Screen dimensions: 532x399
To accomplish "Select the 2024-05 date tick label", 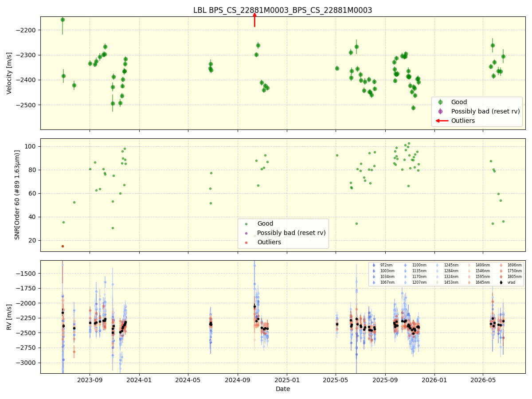I will [x=188, y=380].
